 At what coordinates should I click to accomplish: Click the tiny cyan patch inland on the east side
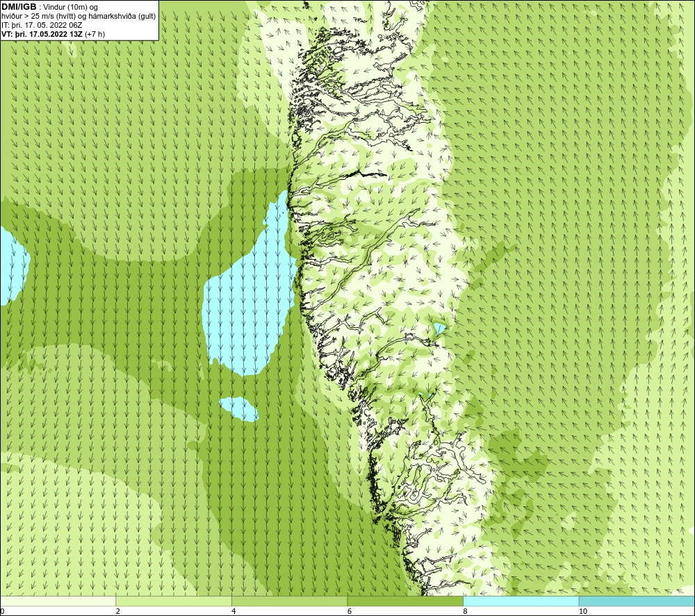click(x=439, y=329)
